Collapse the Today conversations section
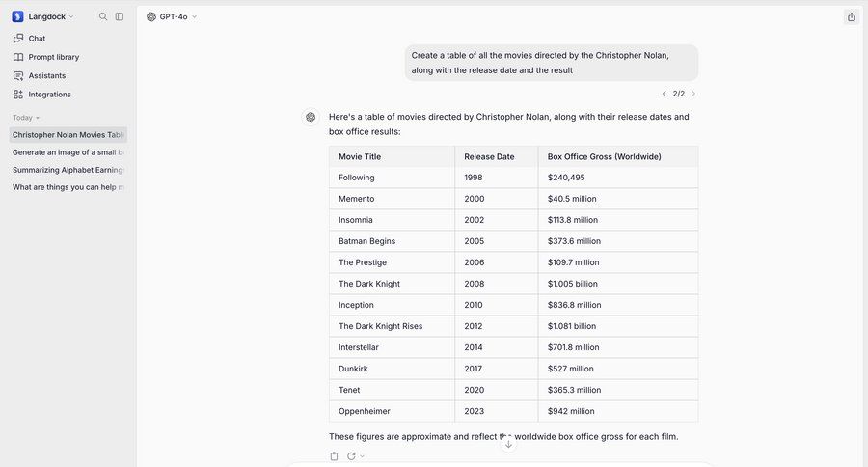 26,118
